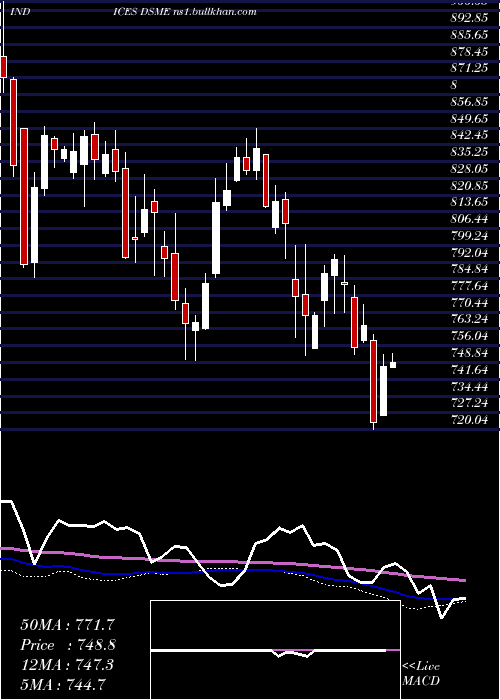The height and width of the screenshot is (700, 500).
Task: Click the IND label at top left
Action: pos(20,12)
